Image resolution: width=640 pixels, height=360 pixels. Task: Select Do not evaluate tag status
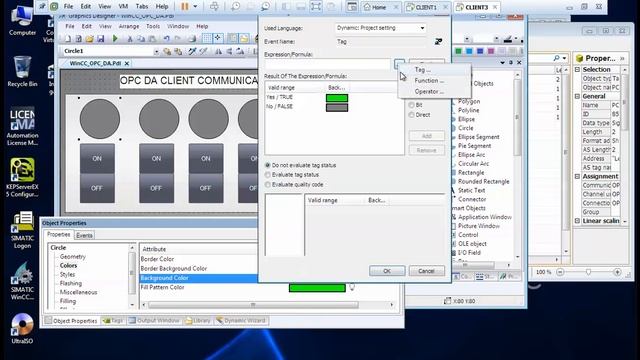[300, 165]
